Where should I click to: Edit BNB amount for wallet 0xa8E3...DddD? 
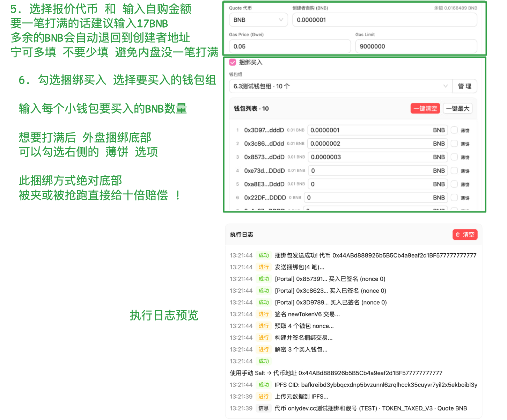(378, 184)
